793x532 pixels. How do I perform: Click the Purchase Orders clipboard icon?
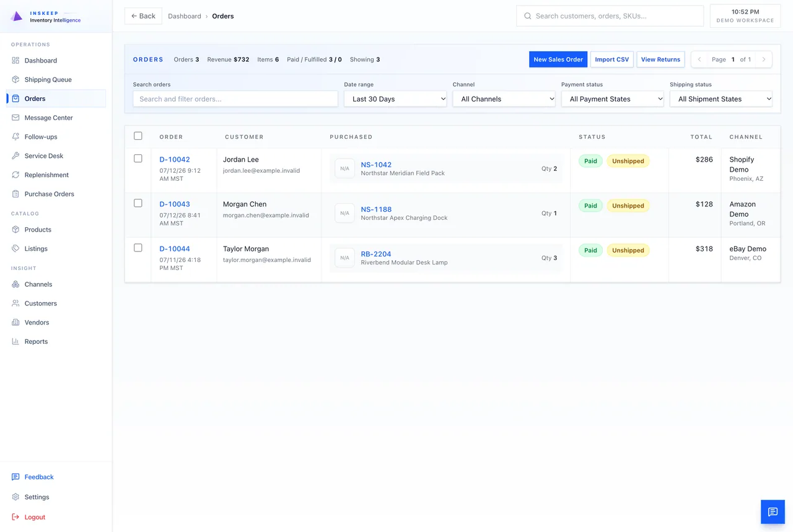click(15, 194)
